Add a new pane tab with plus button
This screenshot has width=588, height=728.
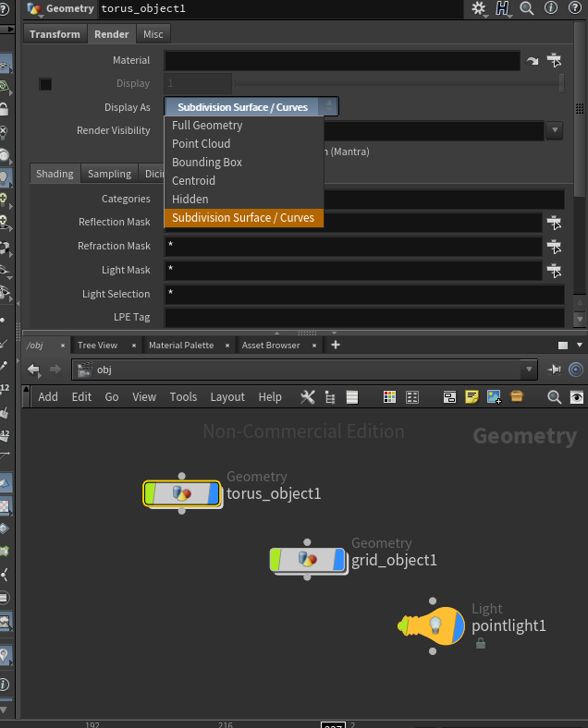(336, 345)
